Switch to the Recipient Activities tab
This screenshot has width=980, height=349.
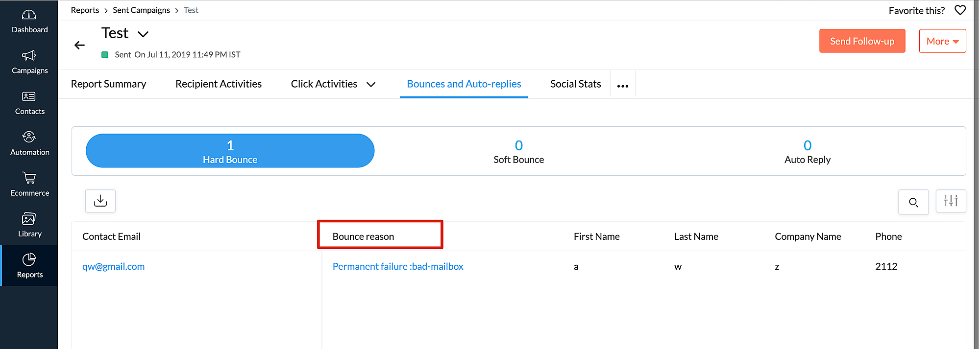pos(219,84)
